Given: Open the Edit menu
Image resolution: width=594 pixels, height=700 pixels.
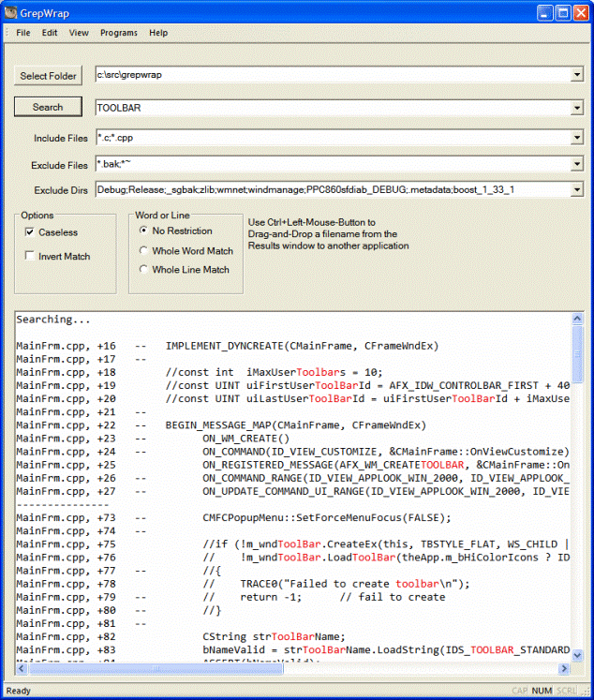Looking at the screenshot, I should pos(50,33).
